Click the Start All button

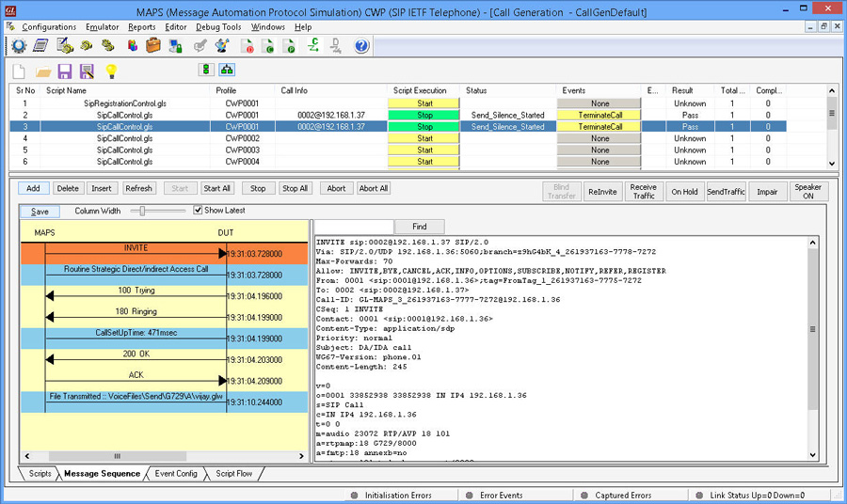(x=217, y=188)
